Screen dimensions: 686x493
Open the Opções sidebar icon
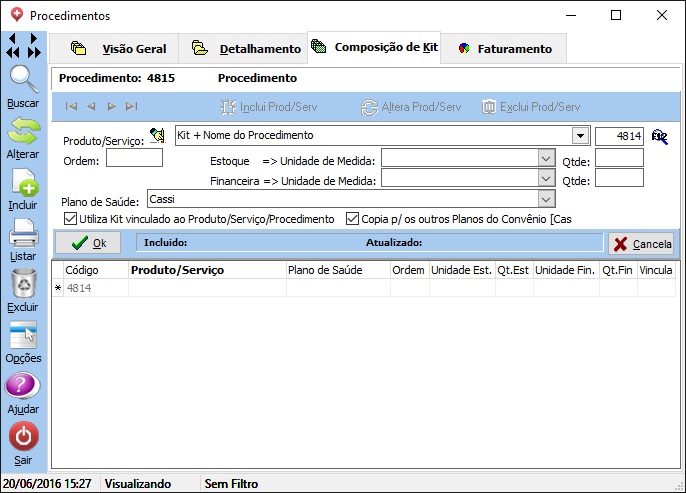(x=23, y=335)
